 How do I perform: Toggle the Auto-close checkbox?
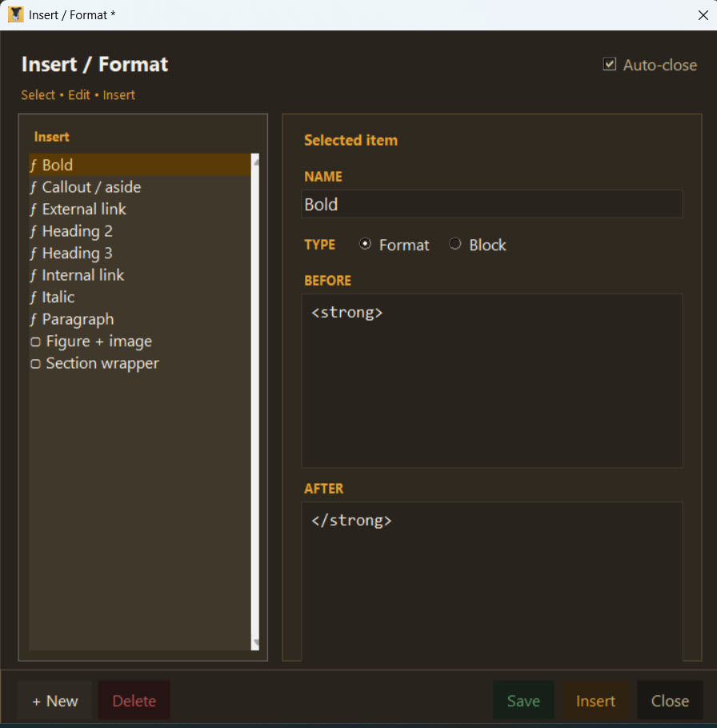pos(609,65)
